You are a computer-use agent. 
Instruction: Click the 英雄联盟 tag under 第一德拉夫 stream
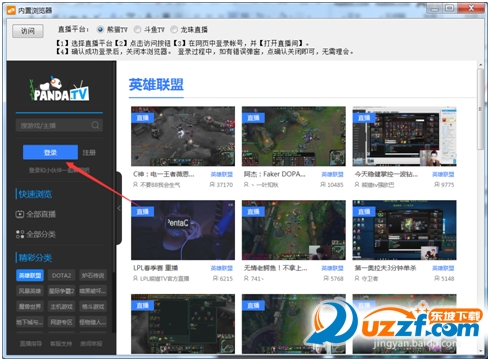point(443,268)
